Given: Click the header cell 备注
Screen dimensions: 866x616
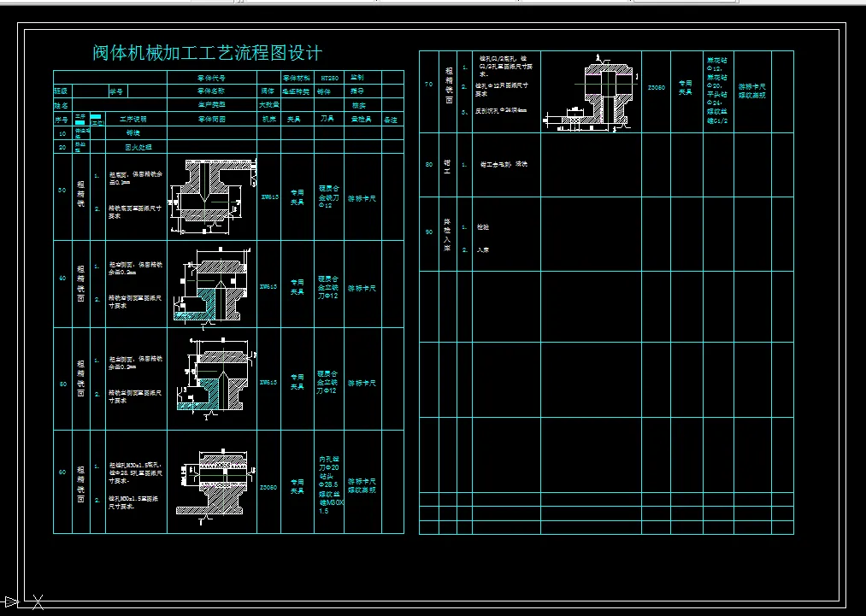Looking at the screenshot, I should click(391, 120).
